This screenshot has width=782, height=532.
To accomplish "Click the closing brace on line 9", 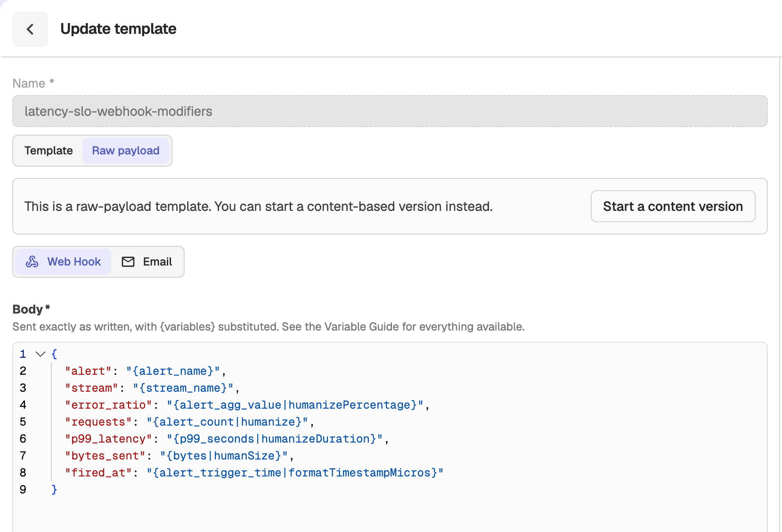I will click(x=54, y=490).
